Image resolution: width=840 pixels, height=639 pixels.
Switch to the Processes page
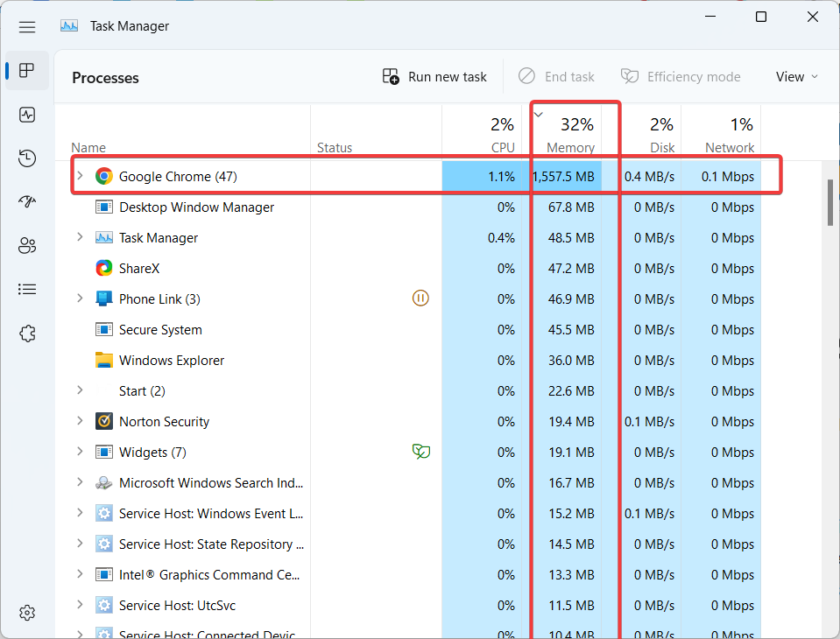tap(26, 70)
